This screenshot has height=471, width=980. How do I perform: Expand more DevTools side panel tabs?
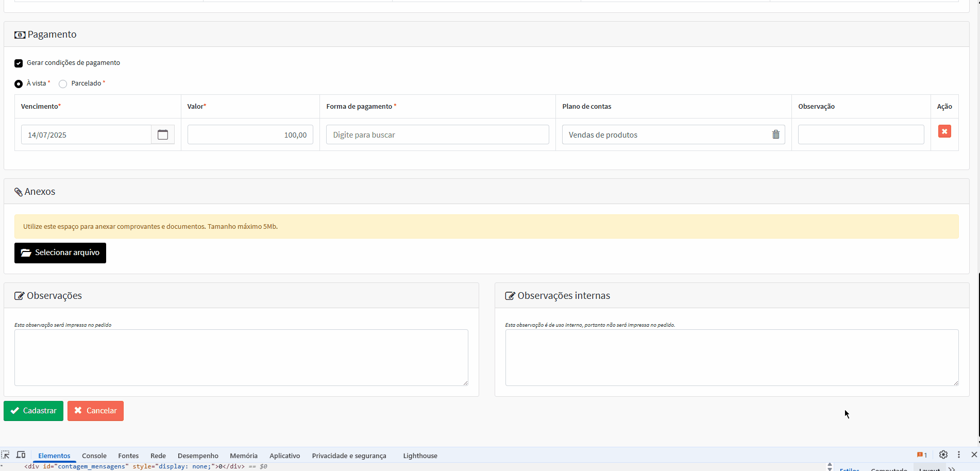952,468
